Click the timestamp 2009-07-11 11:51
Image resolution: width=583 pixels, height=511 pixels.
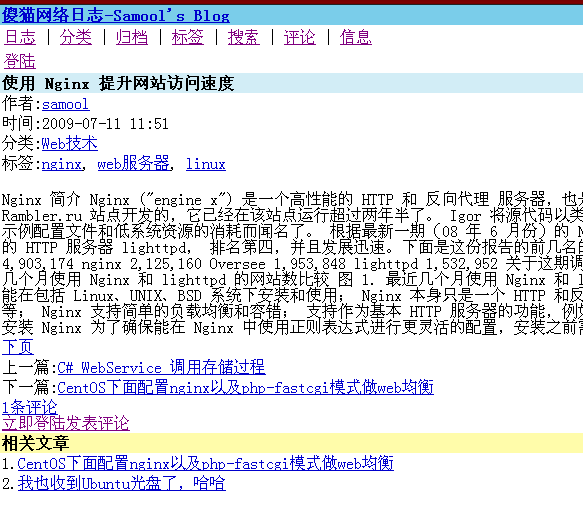tap(105, 124)
